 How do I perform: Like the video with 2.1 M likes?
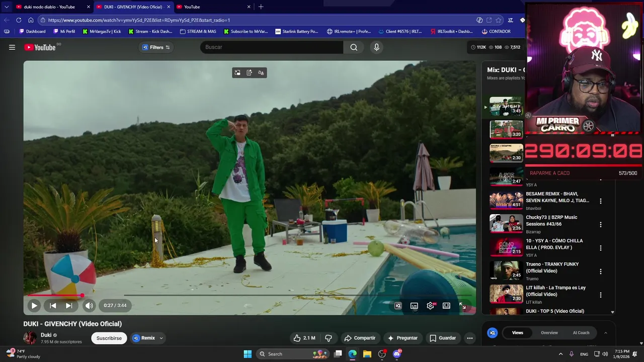[x=304, y=338]
